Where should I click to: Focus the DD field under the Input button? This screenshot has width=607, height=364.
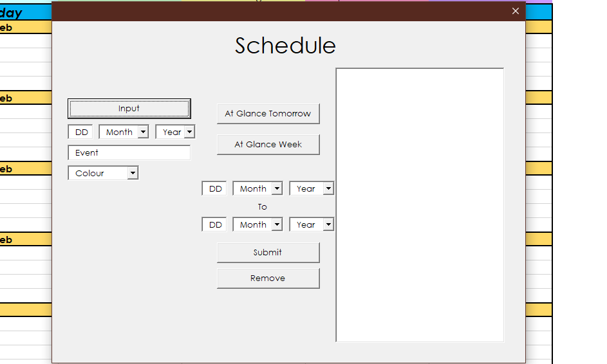(x=80, y=132)
